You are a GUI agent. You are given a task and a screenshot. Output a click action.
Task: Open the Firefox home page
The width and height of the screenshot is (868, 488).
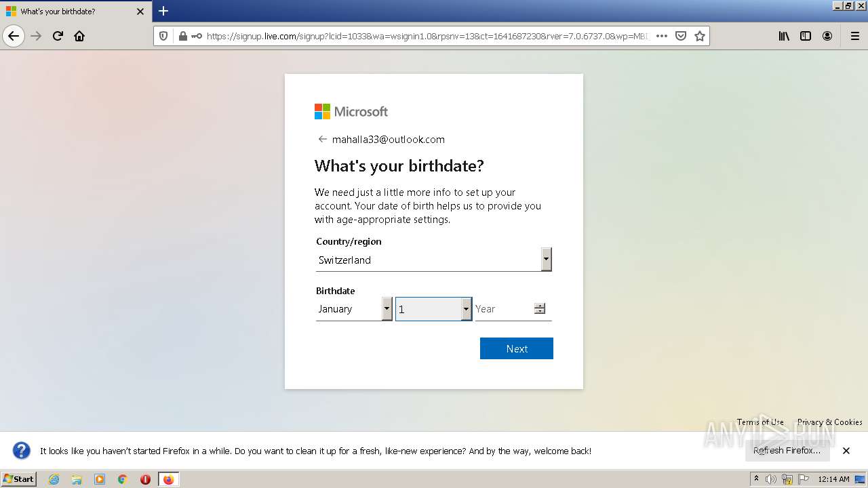(x=79, y=36)
